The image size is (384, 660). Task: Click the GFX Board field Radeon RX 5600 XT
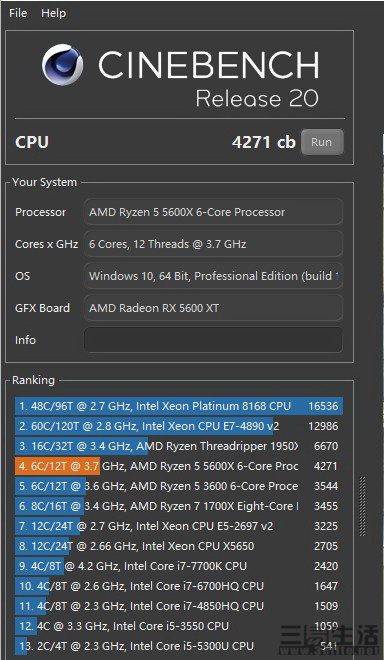click(213, 308)
